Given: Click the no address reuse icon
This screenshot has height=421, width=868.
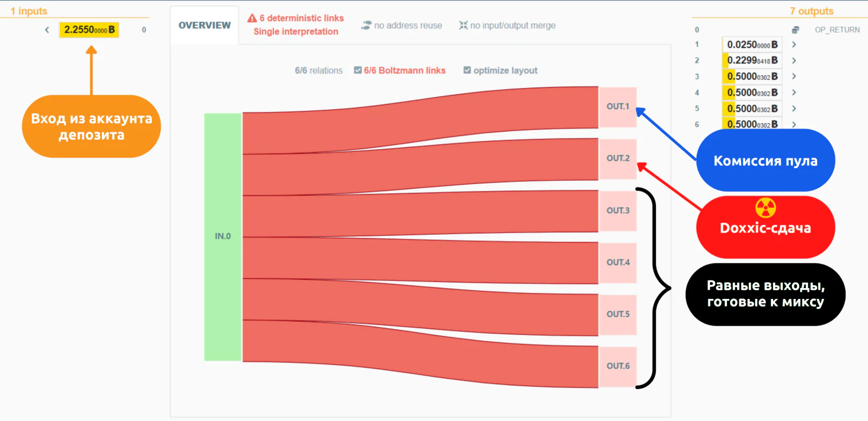Looking at the screenshot, I should click(x=366, y=25).
